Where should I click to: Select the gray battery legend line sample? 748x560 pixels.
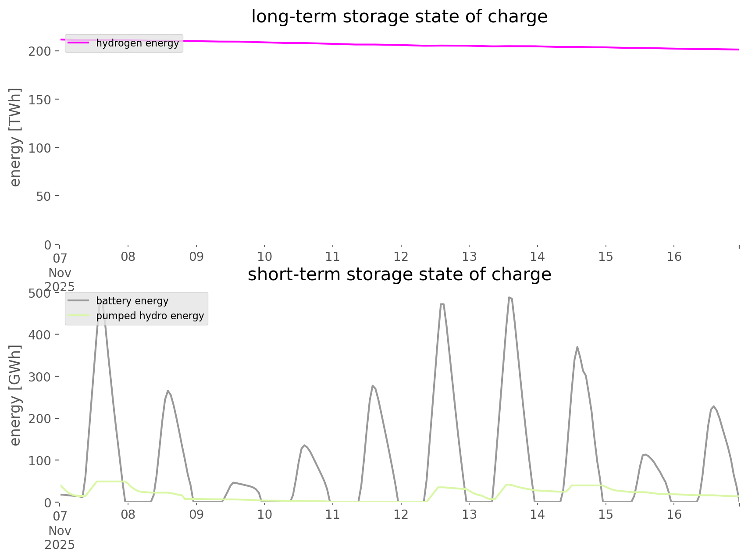point(79,301)
